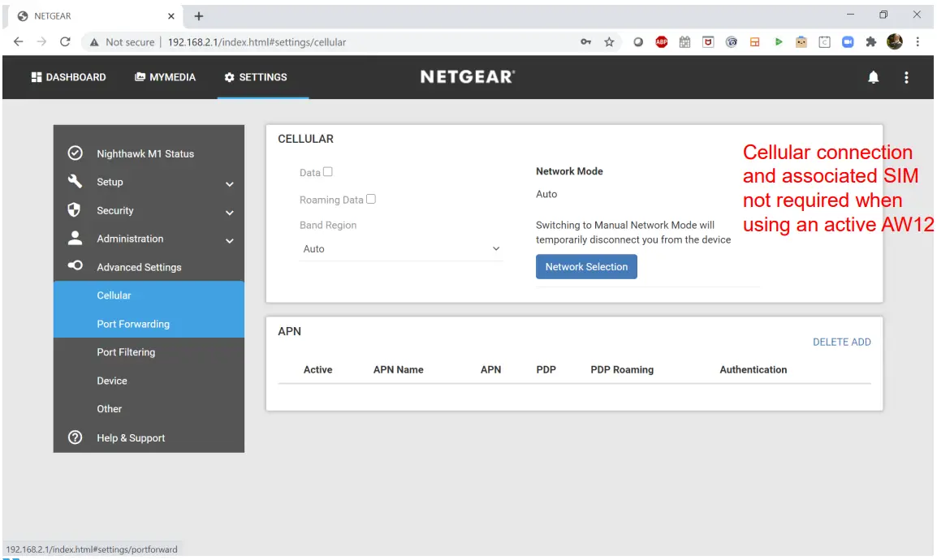937x560 pixels.
Task: Click the Network Selection button
Action: click(x=586, y=266)
